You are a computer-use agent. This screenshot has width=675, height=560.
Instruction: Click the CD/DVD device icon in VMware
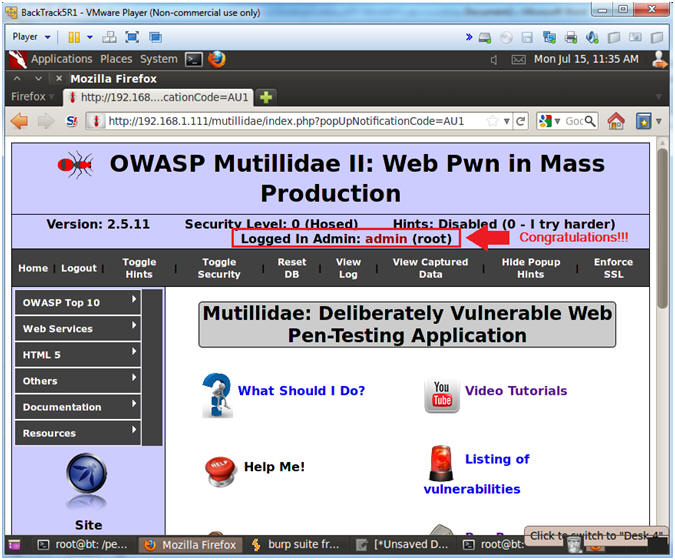click(x=506, y=38)
